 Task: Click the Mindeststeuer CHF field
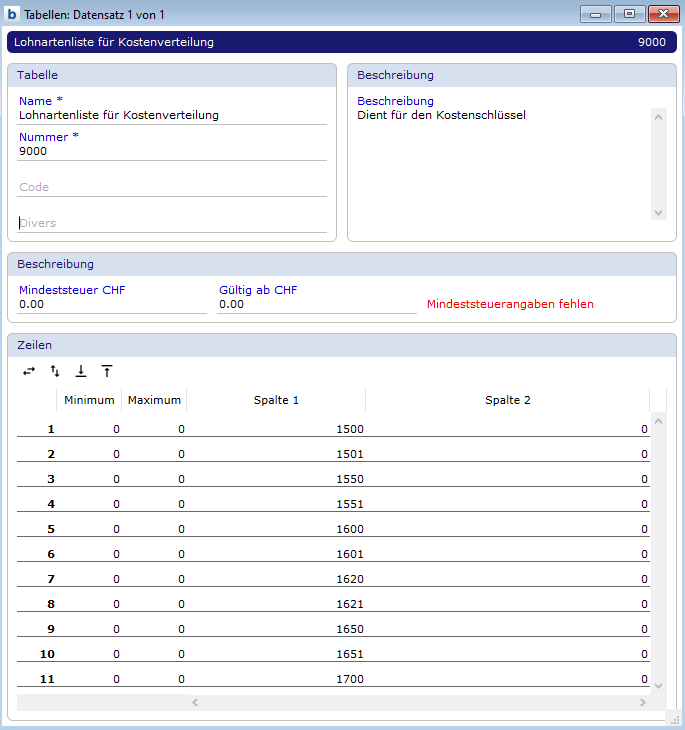112,304
